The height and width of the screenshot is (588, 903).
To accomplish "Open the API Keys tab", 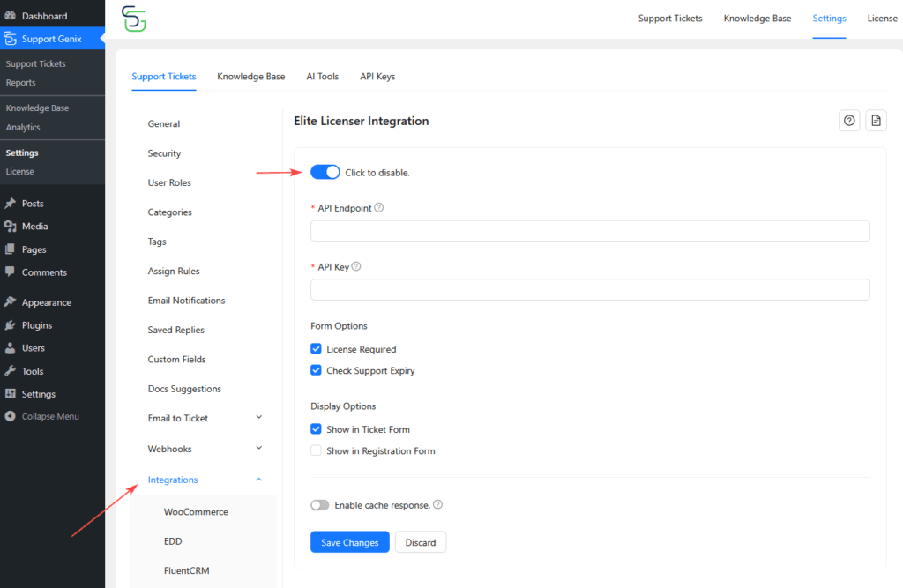I will click(x=377, y=77).
